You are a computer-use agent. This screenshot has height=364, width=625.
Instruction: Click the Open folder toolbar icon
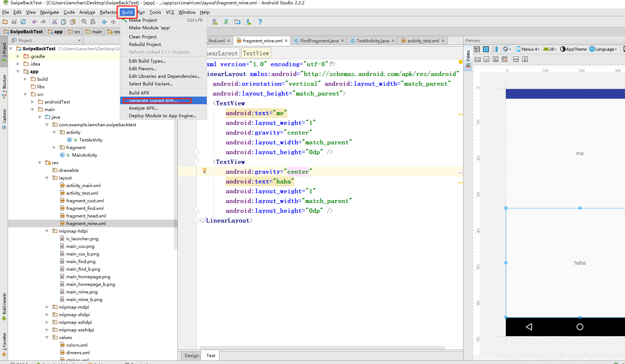click(5, 22)
